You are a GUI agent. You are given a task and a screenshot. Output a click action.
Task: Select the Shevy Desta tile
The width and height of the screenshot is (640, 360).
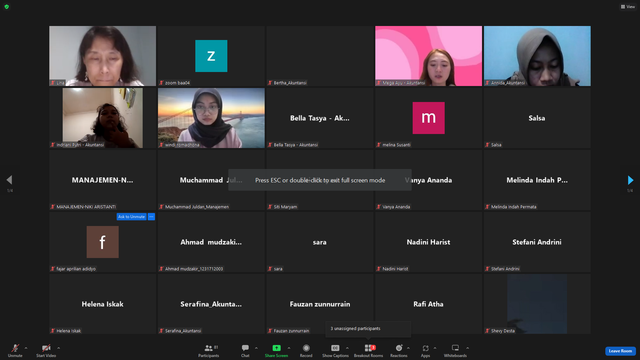537,304
